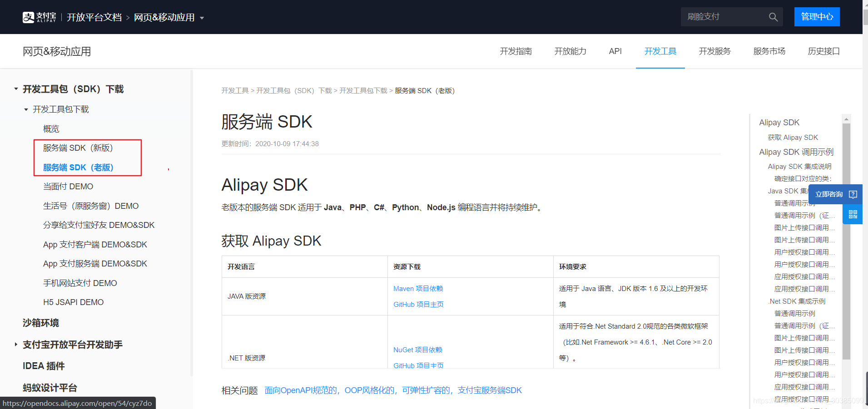The width and height of the screenshot is (868, 409).
Task: Collapse the 开发工具包（SDK）下载 section
Action: click(16, 89)
